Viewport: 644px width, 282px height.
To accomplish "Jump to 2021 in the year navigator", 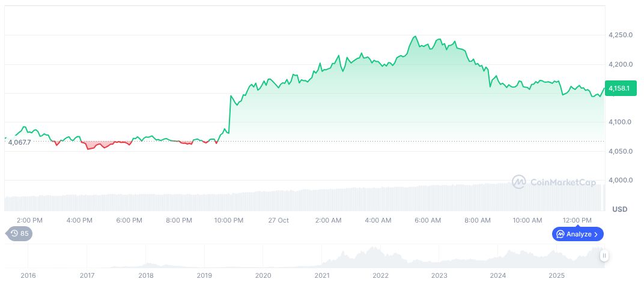I will tap(322, 275).
